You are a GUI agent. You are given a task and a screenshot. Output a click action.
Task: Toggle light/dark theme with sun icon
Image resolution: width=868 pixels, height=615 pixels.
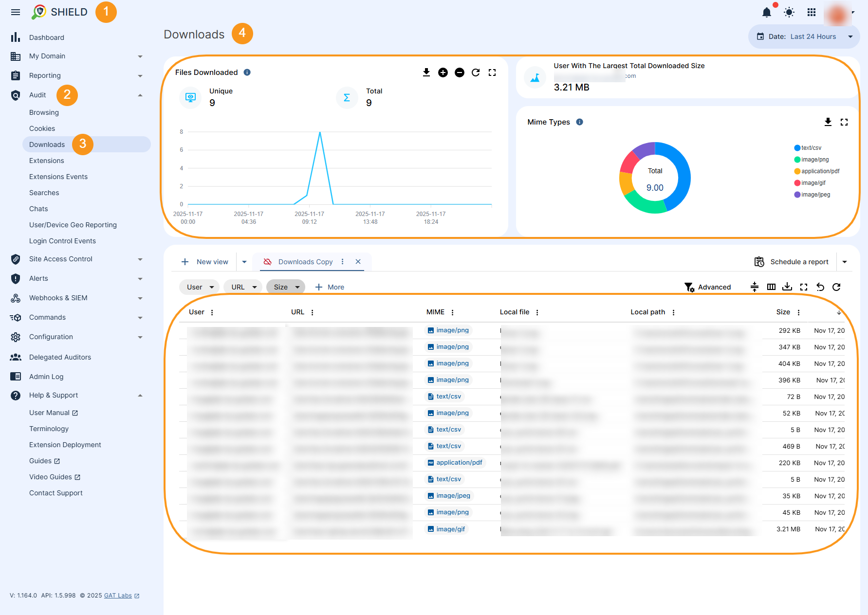tap(789, 12)
